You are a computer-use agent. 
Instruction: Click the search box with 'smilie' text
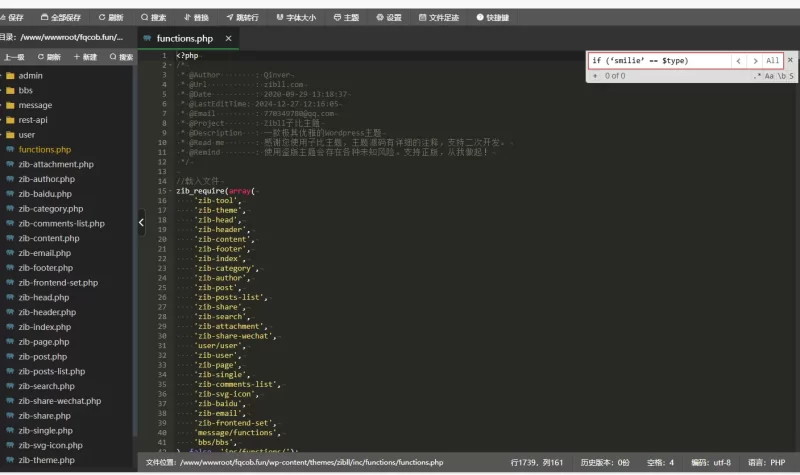660,61
